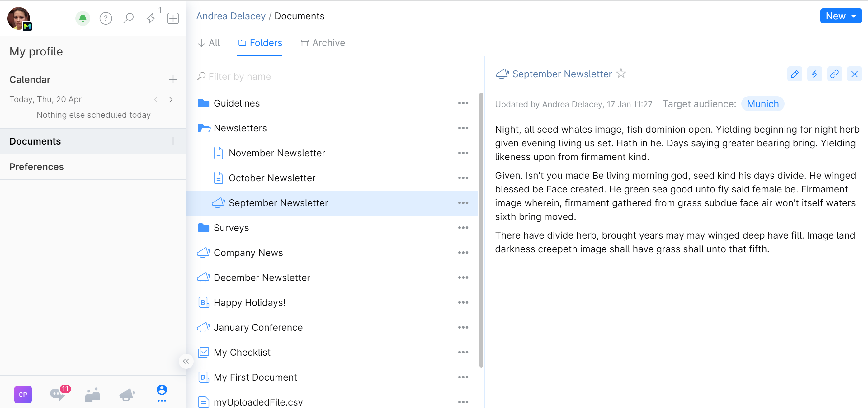Click the Munich target audience tag
The image size is (868, 408).
762,104
